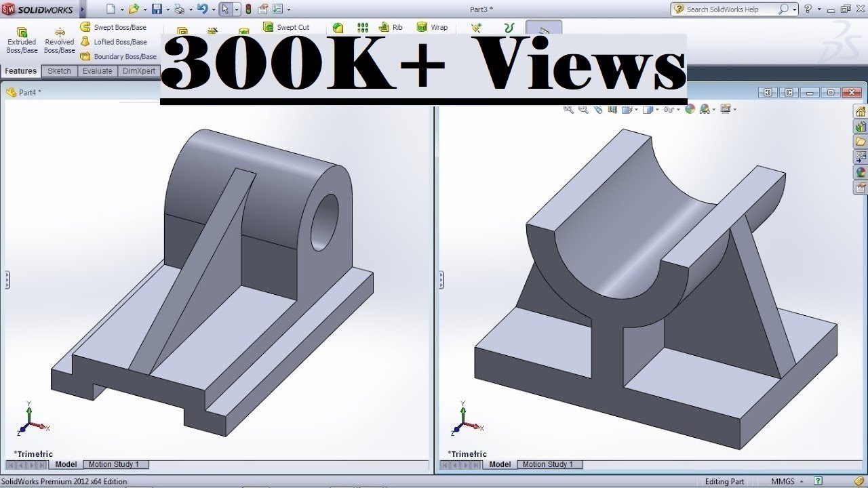The height and width of the screenshot is (488, 868).
Task: Click the SolidWorks Resources home icon
Action: click(x=861, y=112)
